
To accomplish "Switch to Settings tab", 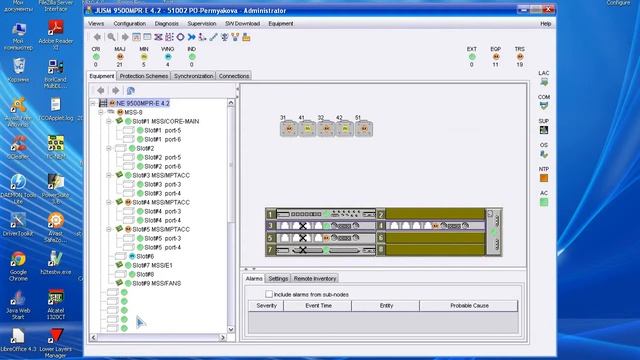I will pos(278,278).
